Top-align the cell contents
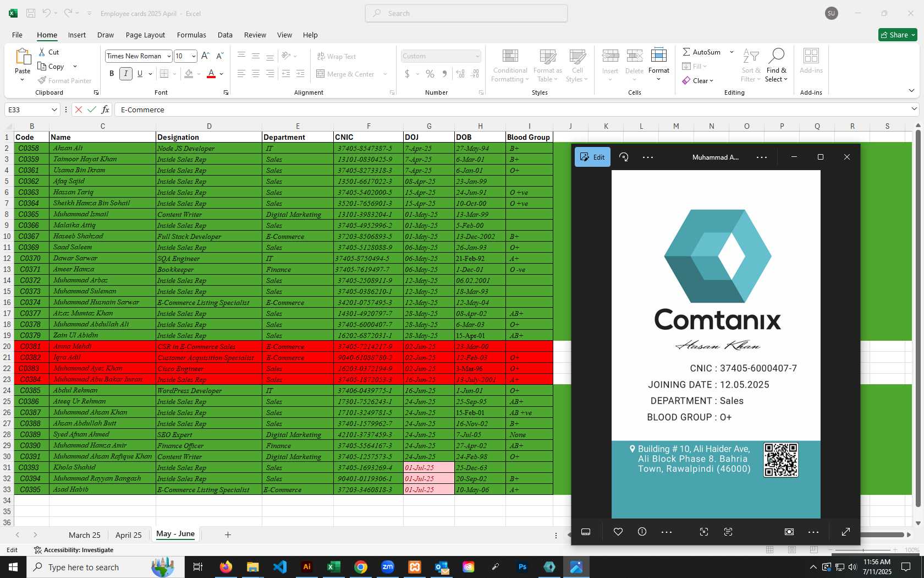 click(241, 56)
